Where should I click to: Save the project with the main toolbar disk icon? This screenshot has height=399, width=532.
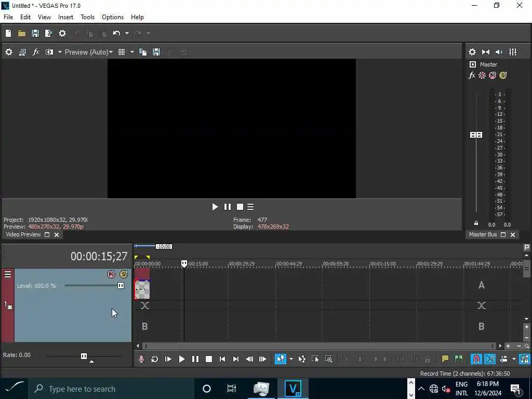point(35,33)
